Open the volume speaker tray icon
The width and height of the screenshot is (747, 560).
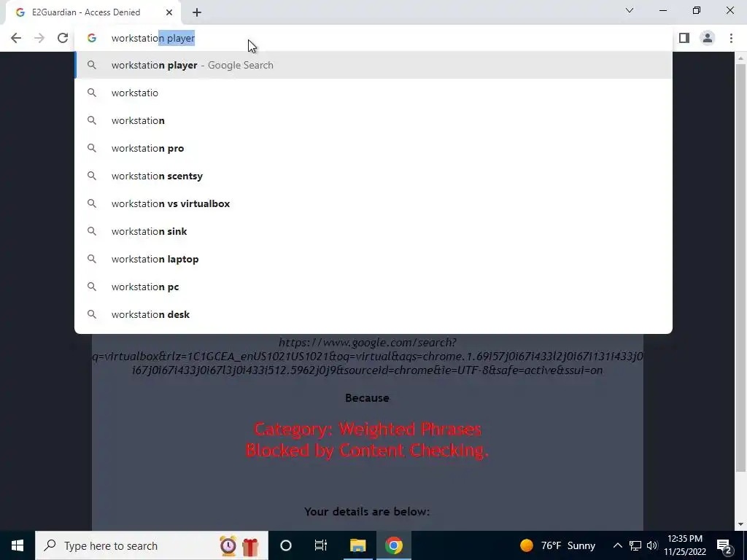(x=652, y=545)
